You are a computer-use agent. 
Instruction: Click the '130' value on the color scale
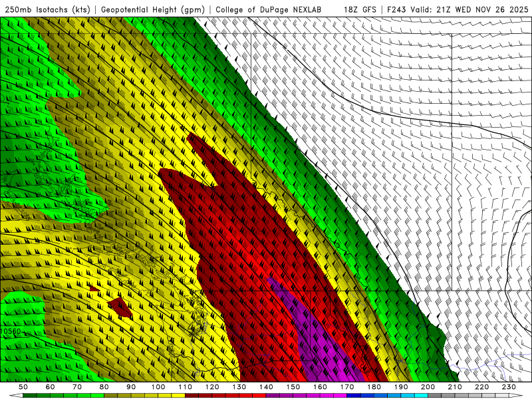239,387
